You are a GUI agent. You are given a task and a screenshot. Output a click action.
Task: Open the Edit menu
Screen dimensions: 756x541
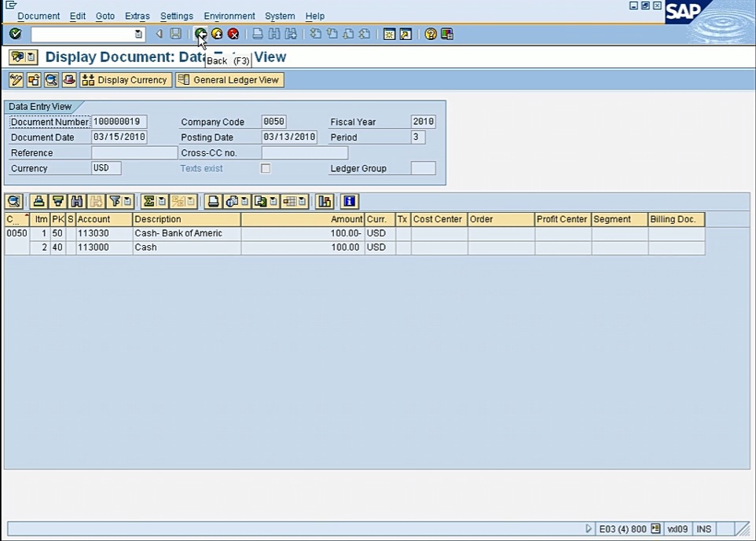[78, 16]
